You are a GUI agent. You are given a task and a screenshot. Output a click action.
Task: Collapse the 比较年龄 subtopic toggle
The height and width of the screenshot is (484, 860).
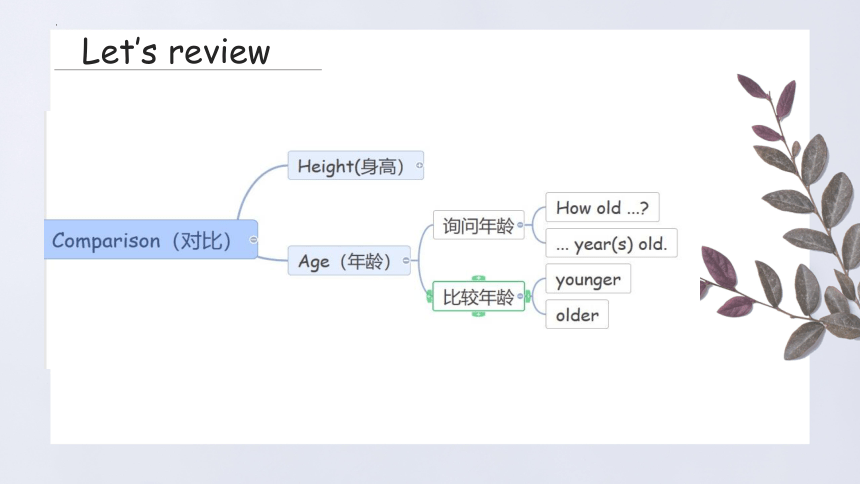pyautogui.click(x=520, y=296)
